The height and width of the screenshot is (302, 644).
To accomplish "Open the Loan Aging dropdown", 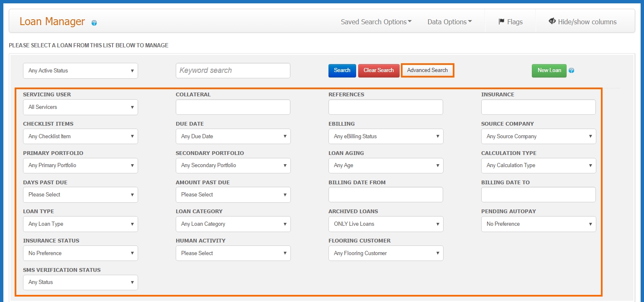I will coord(385,165).
